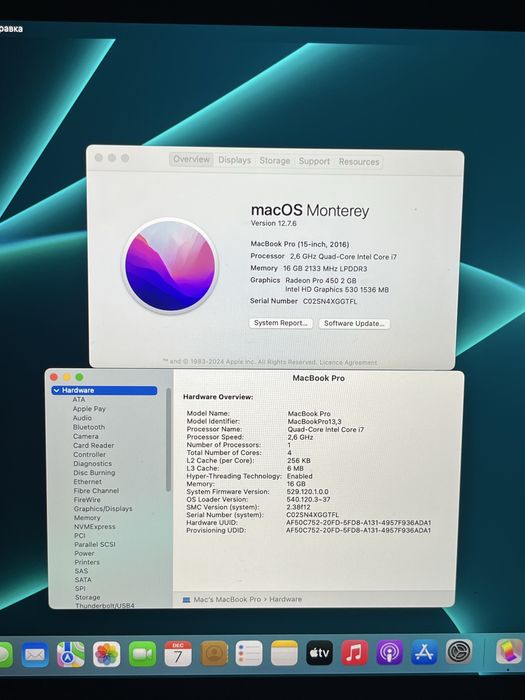Click the serial number in About This Mac
Screen dimensions: 525x700
[x=330, y=301]
